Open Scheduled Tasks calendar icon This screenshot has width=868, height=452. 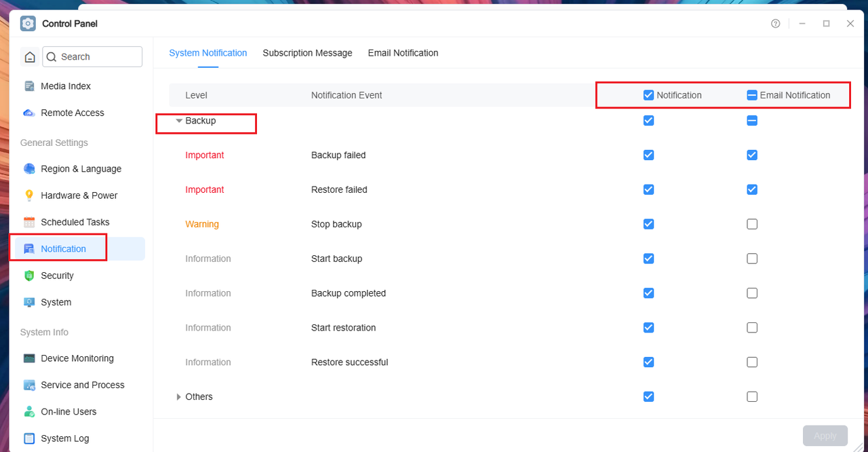coord(29,222)
